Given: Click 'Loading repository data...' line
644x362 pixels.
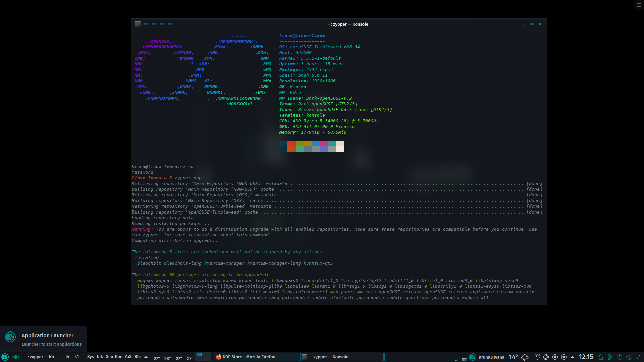Looking at the screenshot, I should (166, 218).
